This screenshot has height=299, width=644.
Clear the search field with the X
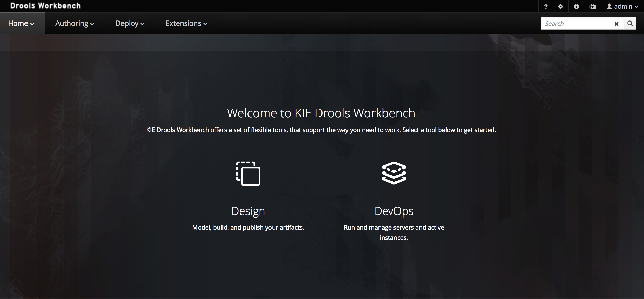coord(617,23)
